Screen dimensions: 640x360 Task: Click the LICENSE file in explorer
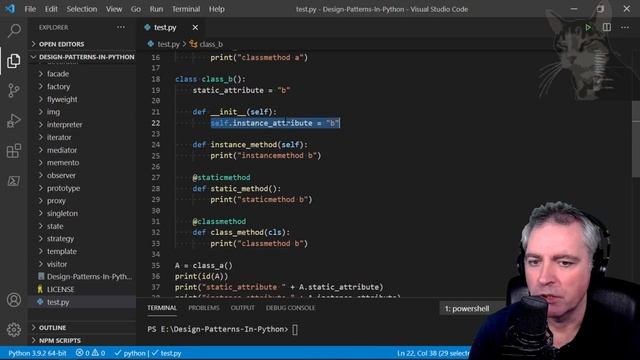(x=60, y=289)
